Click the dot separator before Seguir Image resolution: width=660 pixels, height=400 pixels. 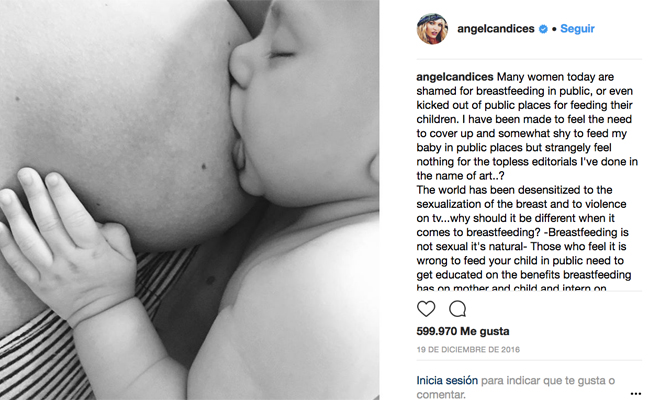coord(554,29)
